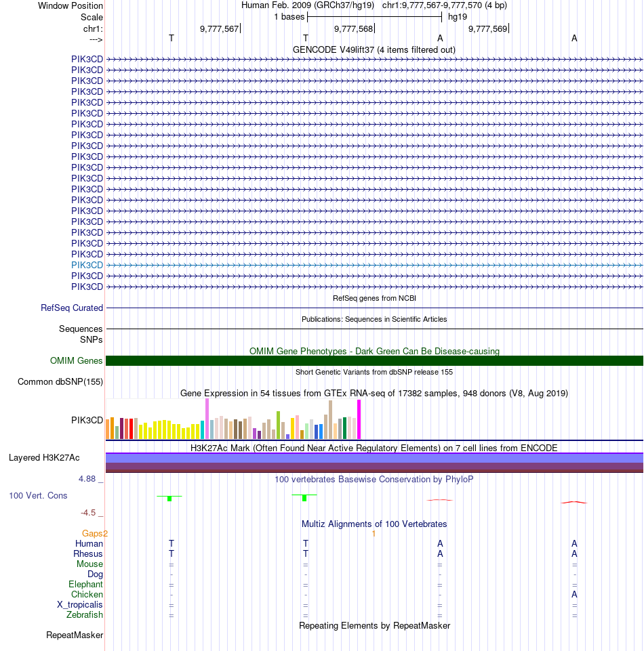This screenshot has height=651, width=644.
Task: Click the RefSeq Curated track label
Action: pyautogui.click(x=72, y=308)
